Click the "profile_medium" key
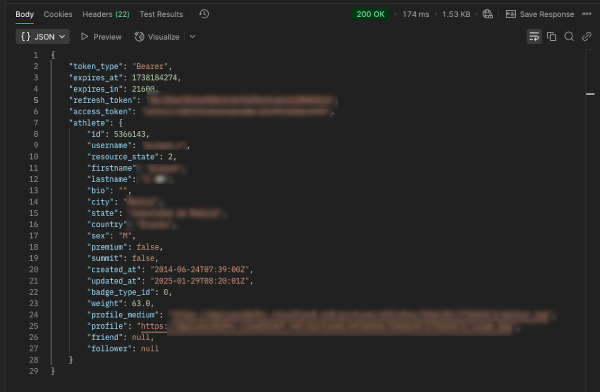The image size is (600, 392). pyautogui.click(x=123, y=315)
